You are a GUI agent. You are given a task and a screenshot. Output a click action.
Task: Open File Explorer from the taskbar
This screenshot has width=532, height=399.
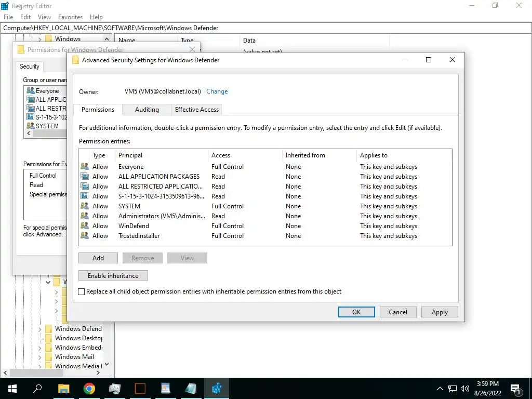pos(63,389)
